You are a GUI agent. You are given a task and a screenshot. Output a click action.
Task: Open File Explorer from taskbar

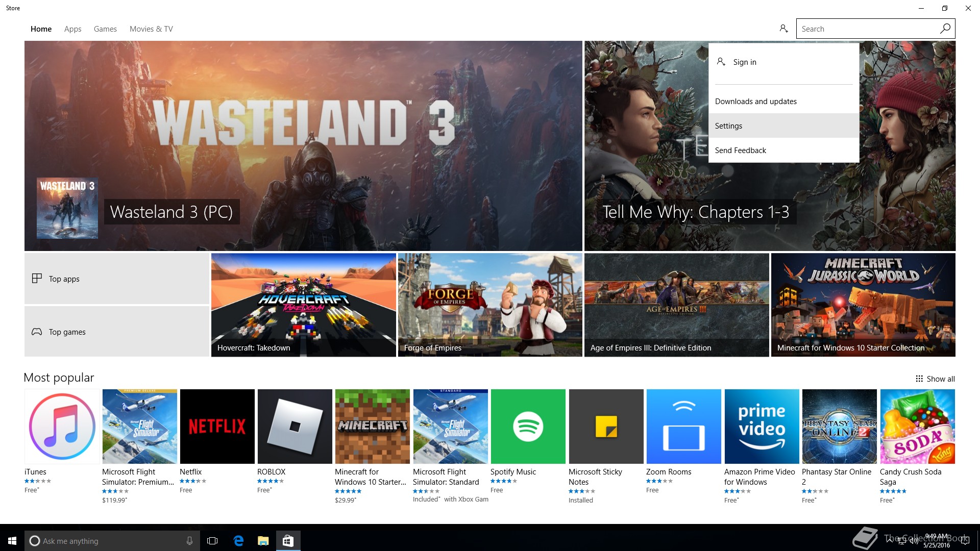tap(263, 541)
